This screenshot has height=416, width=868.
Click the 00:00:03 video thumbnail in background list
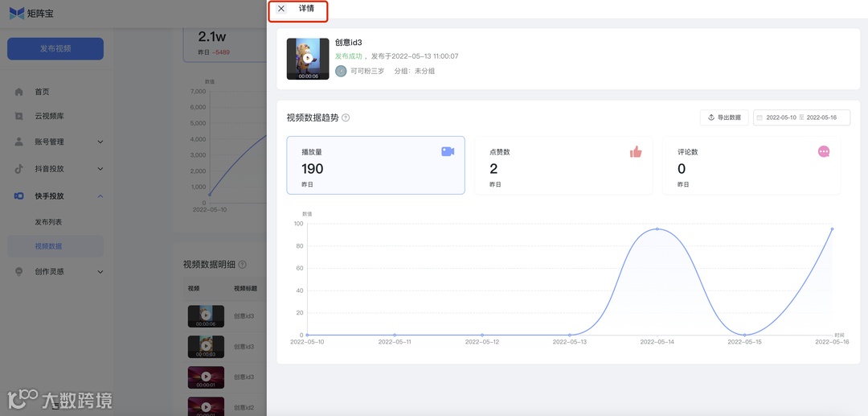tap(206, 347)
